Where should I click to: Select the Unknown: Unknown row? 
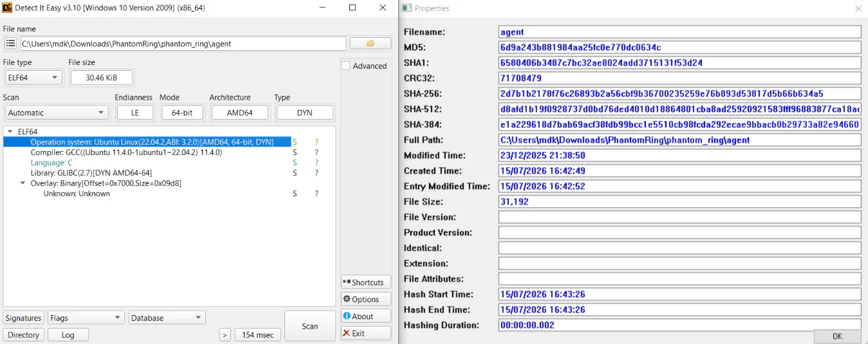point(77,194)
